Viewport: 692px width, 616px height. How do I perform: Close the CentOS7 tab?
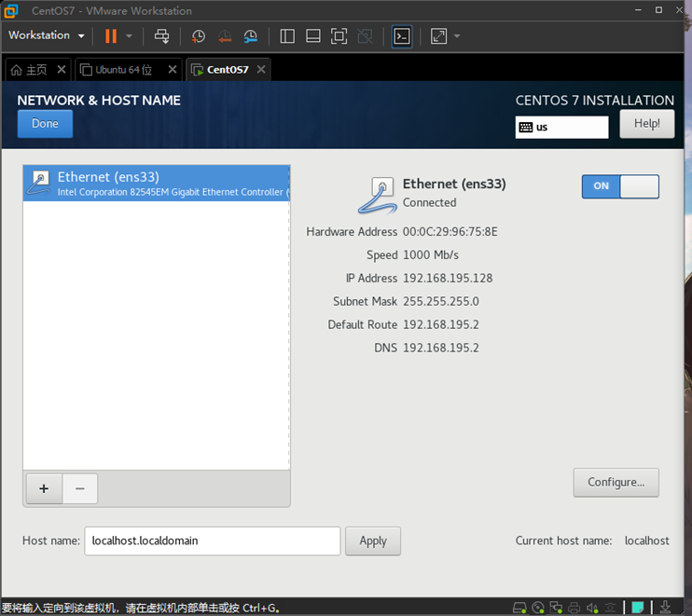click(261, 69)
